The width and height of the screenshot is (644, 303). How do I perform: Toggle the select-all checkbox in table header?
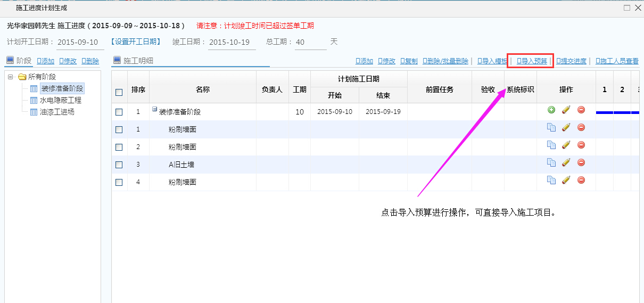119,92
